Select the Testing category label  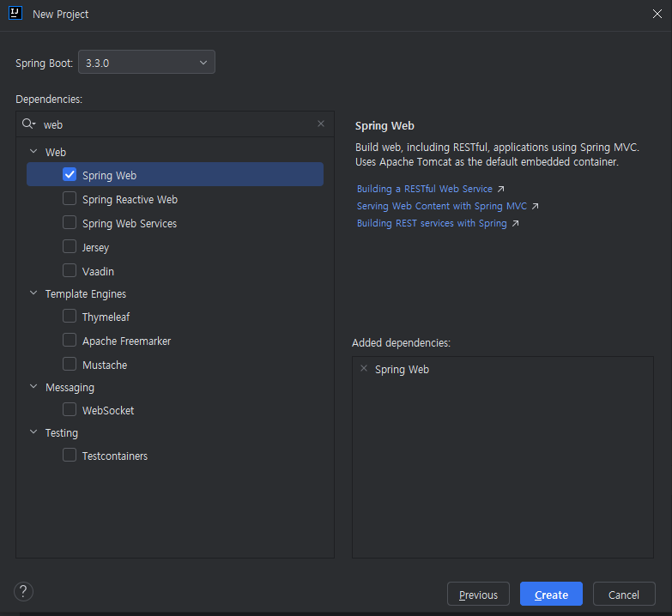pos(62,432)
